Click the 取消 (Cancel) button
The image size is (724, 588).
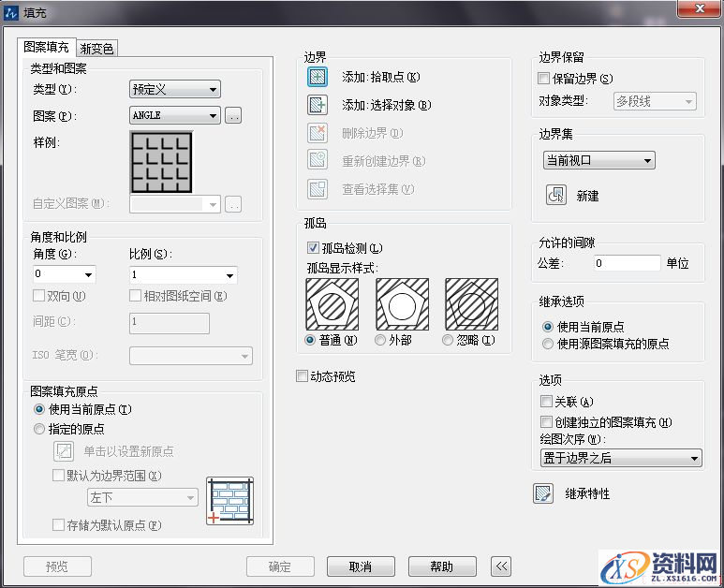362,566
